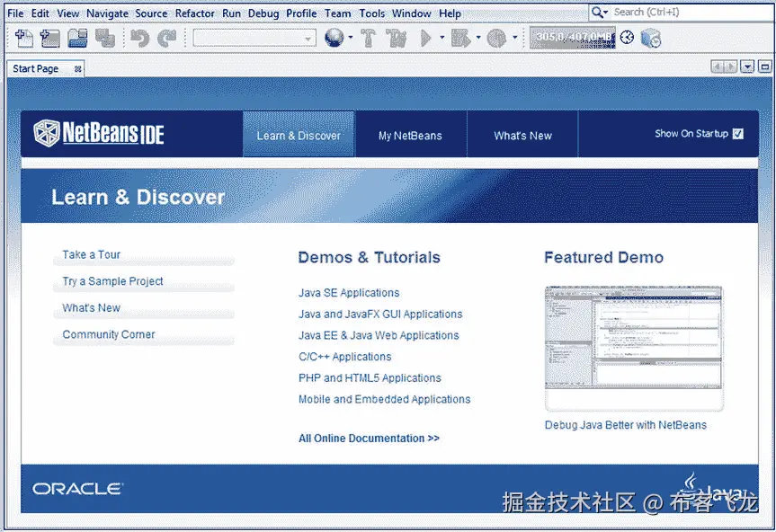Click the Open Project toolbar icon
Screen dimensions: 776x532
[77, 38]
